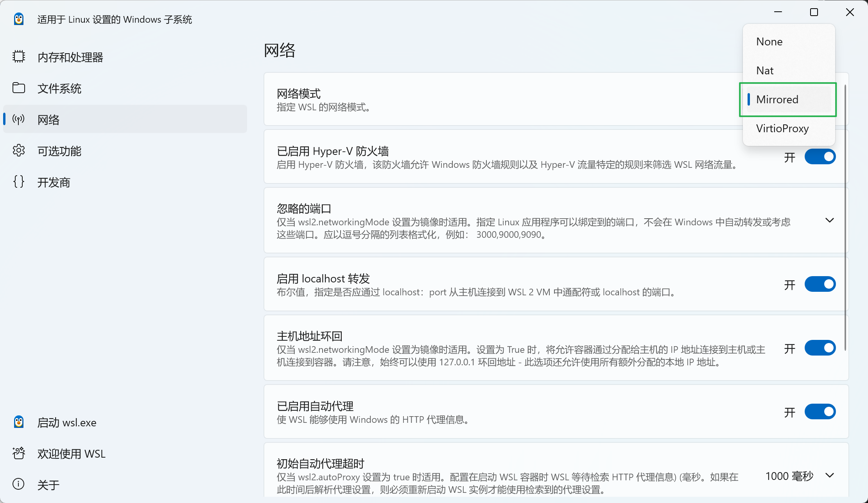Click the penguin icon next to 启动 wsl.exe
This screenshot has height=503, width=868.
click(18, 422)
